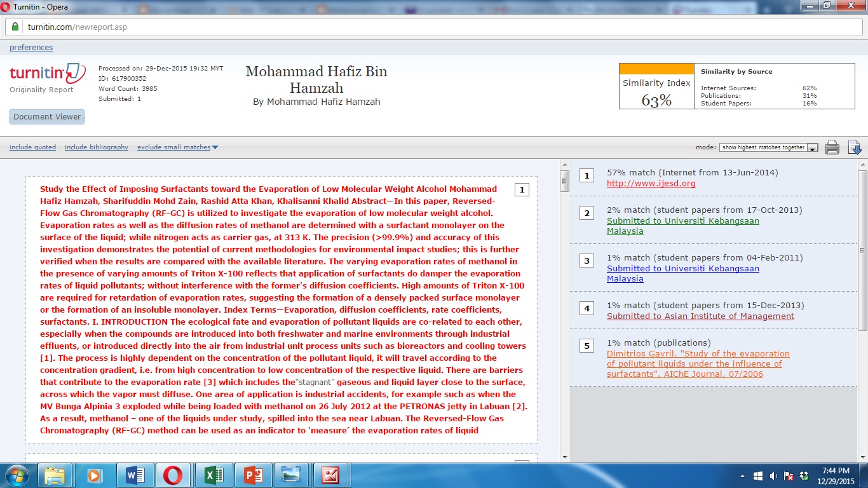Image resolution: width=868 pixels, height=488 pixels.
Task: Click source number 4 box in match list
Action: [x=587, y=309]
